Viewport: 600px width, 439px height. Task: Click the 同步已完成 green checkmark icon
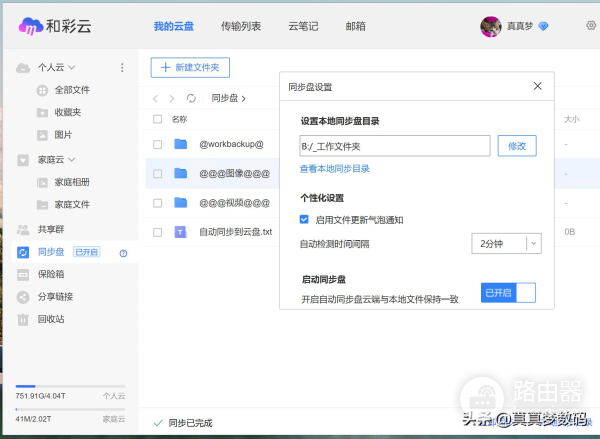[158, 423]
